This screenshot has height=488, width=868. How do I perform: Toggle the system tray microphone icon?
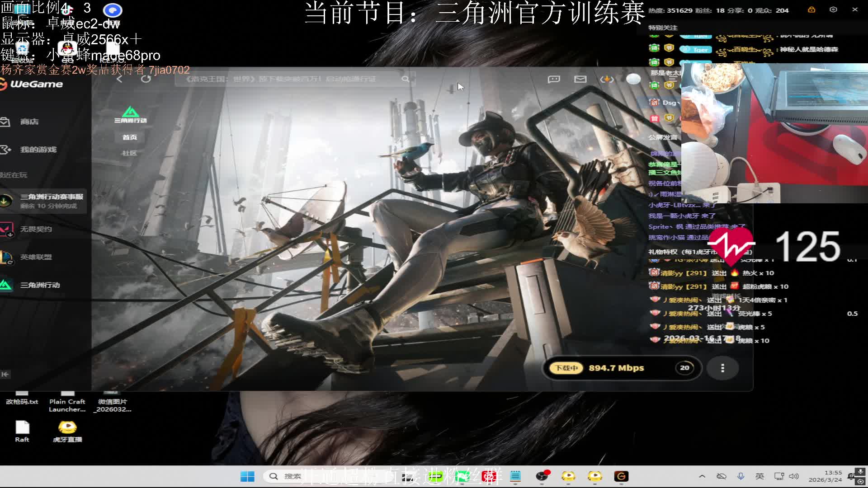coord(741,476)
